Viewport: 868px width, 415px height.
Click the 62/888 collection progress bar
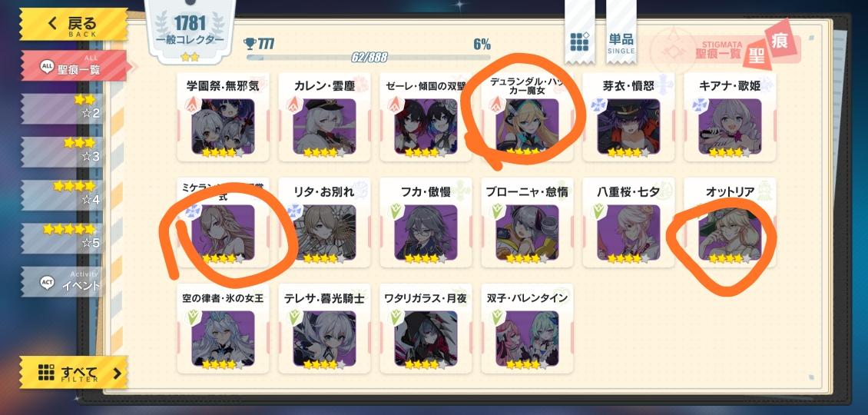tap(369, 57)
